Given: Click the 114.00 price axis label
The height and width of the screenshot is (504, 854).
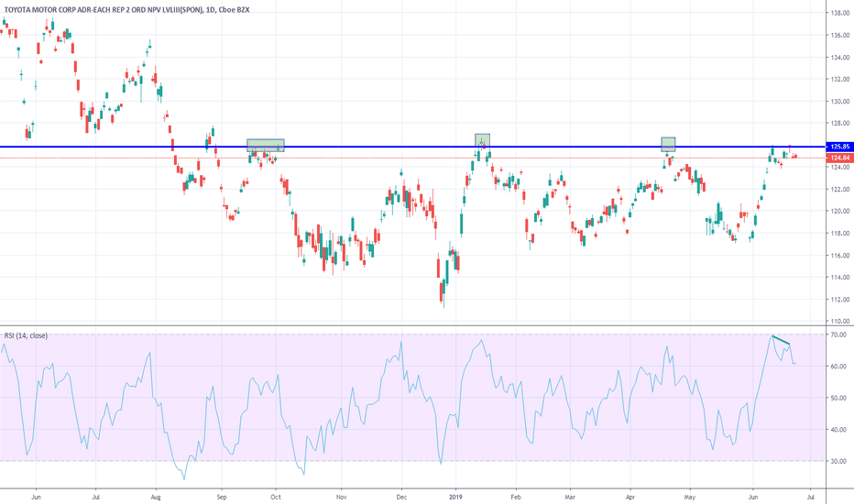Looking at the screenshot, I should coord(840,278).
